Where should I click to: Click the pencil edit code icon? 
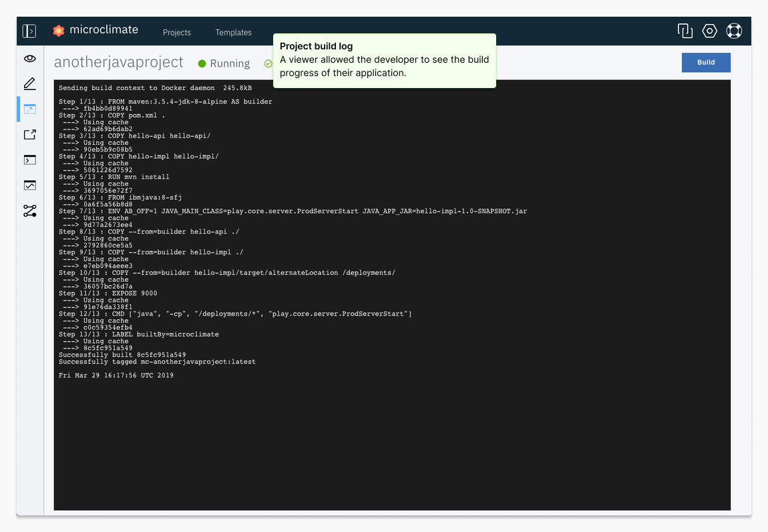tap(29, 84)
